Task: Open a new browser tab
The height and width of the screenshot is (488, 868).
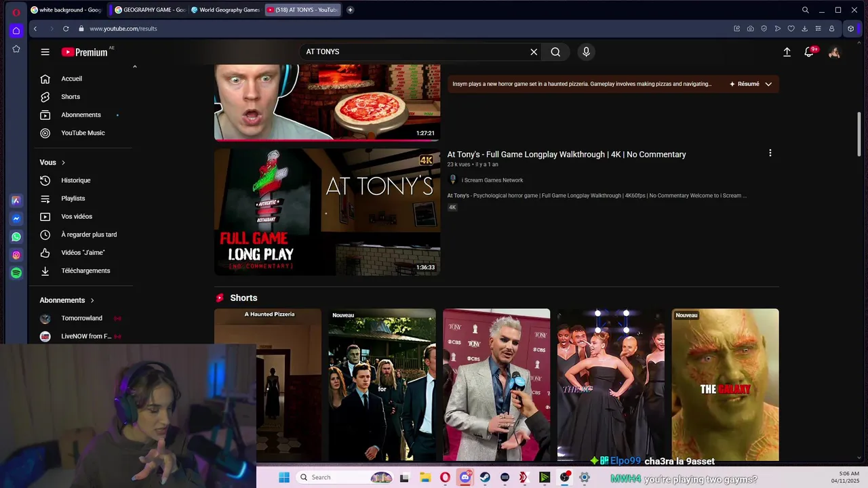Action: point(350,10)
